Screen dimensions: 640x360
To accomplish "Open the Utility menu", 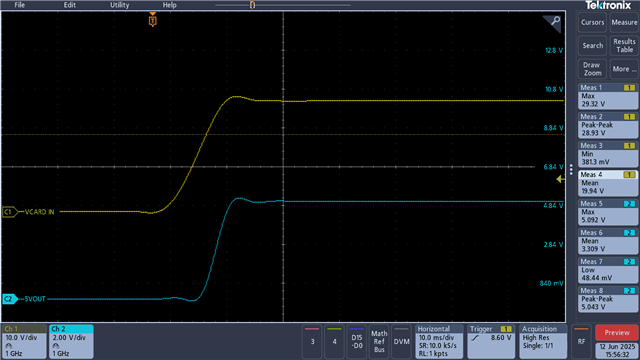I will (x=120, y=5).
